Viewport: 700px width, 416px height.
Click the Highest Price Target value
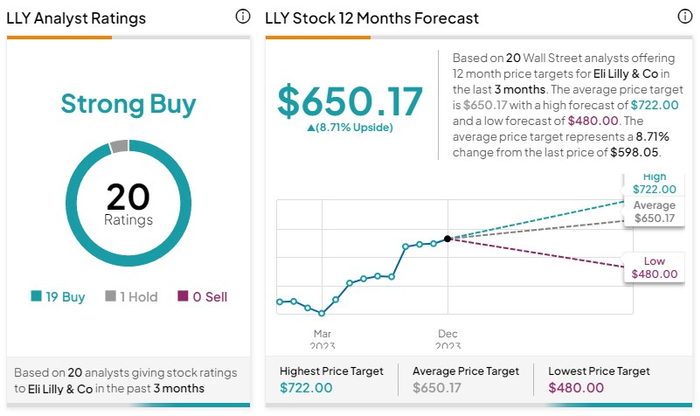coord(306,388)
